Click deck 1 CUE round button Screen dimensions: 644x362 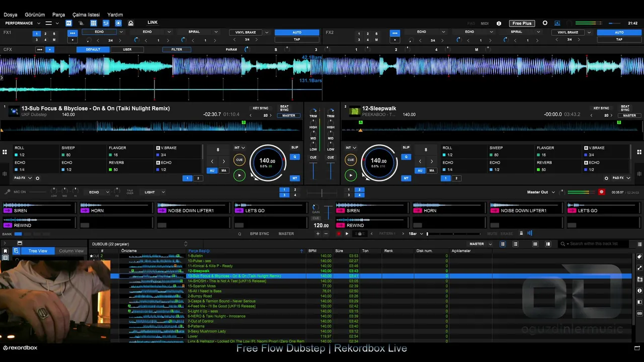tap(239, 160)
